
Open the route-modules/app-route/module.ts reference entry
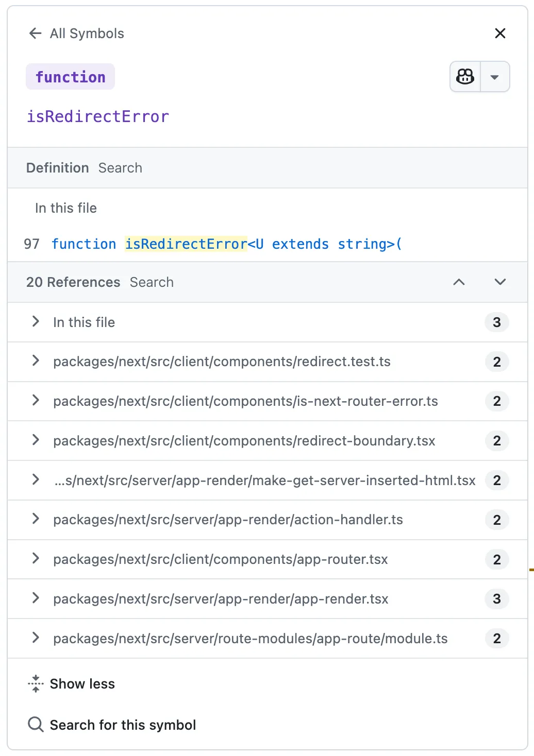click(268, 639)
